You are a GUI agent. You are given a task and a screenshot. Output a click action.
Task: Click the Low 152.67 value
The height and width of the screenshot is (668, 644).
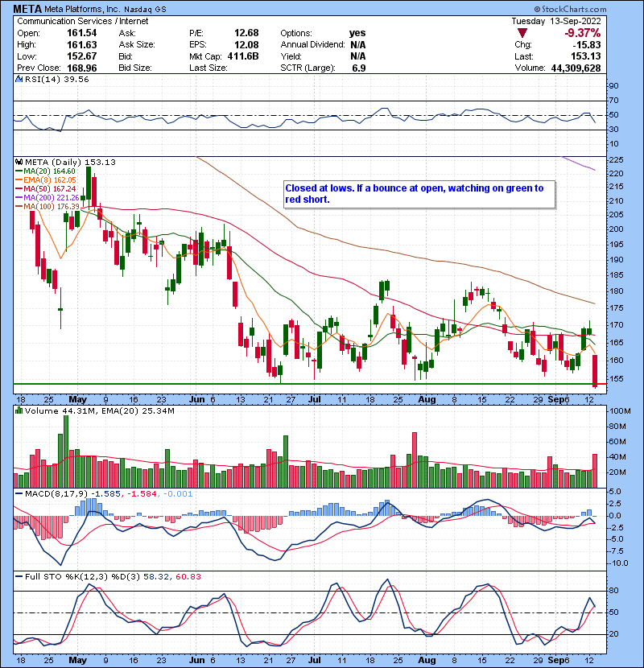[x=82, y=56]
